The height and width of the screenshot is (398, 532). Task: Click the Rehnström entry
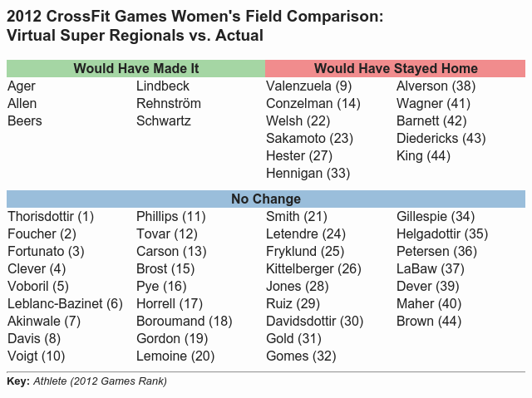pos(169,104)
